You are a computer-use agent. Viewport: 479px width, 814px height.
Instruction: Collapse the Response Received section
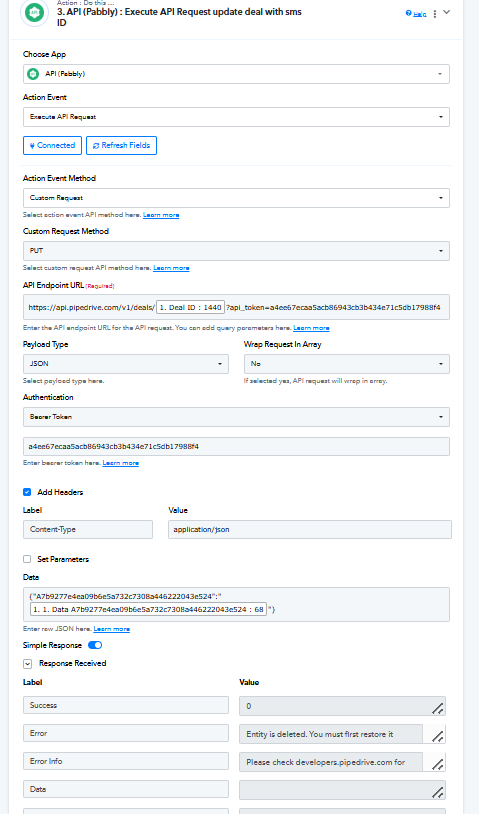28,663
